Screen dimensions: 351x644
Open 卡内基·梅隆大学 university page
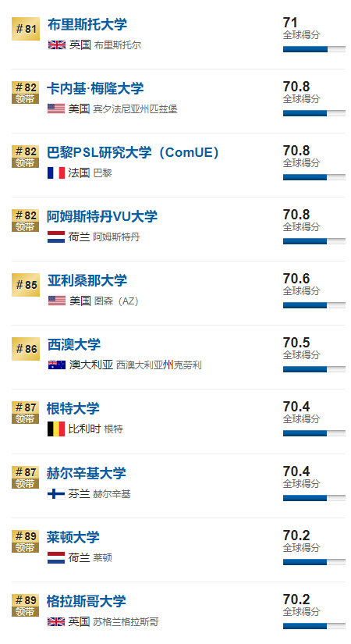(x=95, y=89)
